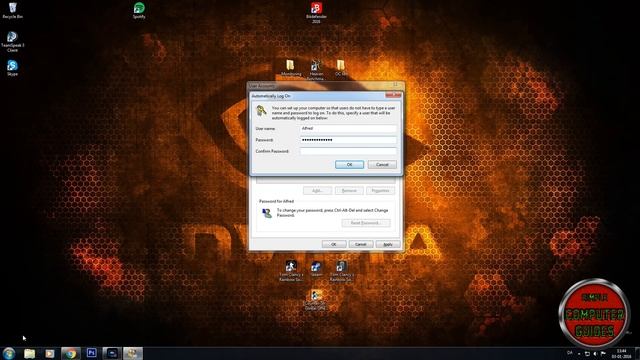Open File Explorer from the taskbar
The image size is (640, 360).
tap(29, 353)
